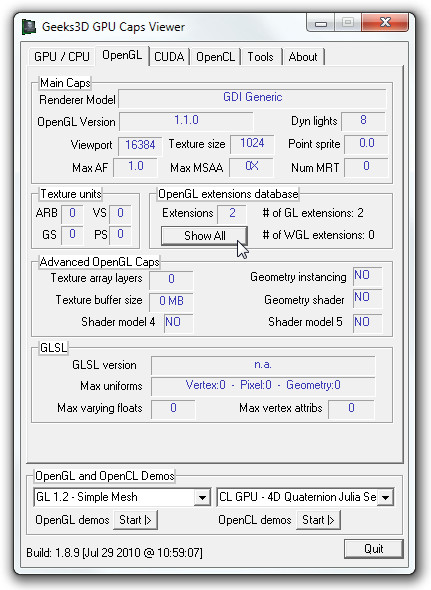The width and height of the screenshot is (431, 590).
Task: Click the Show All extensions button
Action: pyautogui.click(x=204, y=236)
